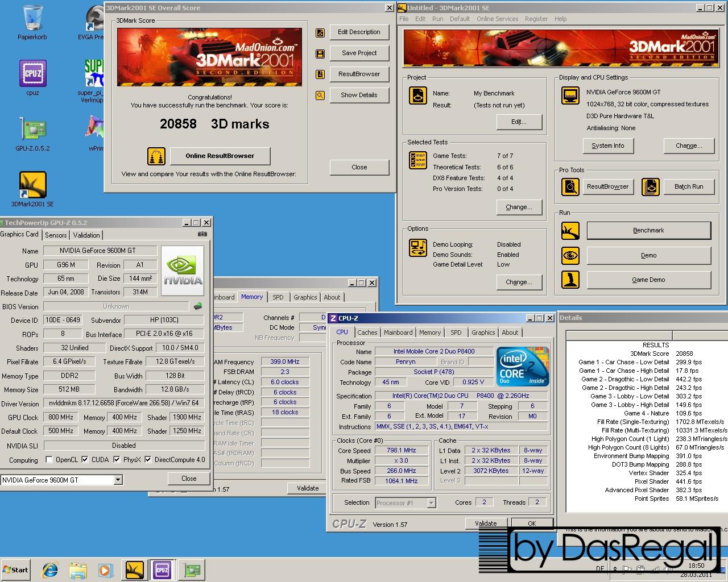Click the Game Demo joystick icon
728x582 pixels.
tap(570, 280)
